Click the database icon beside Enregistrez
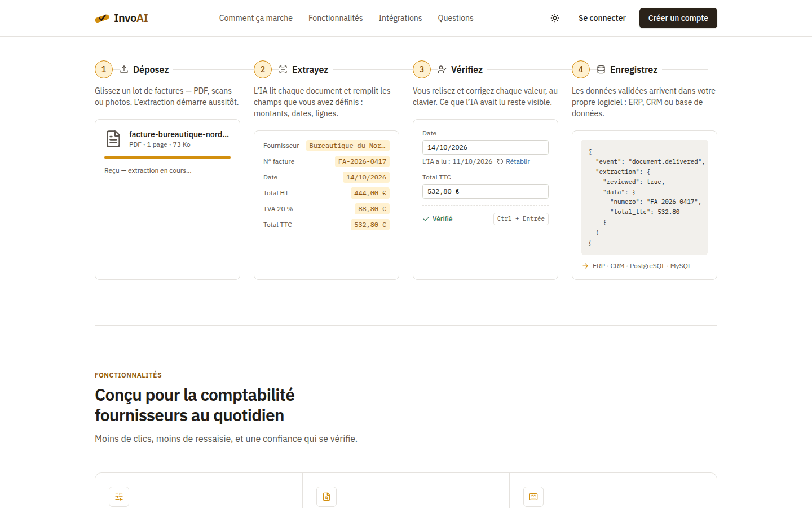 point(601,69)
